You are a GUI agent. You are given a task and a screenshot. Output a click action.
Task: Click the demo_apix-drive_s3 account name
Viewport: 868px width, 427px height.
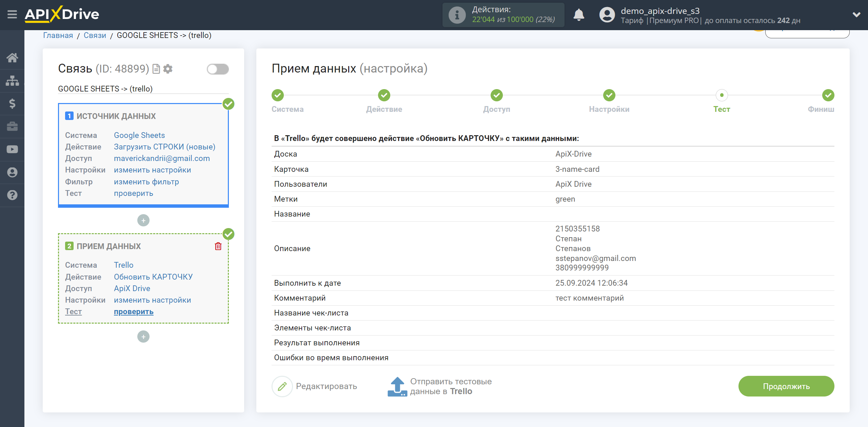660,11
